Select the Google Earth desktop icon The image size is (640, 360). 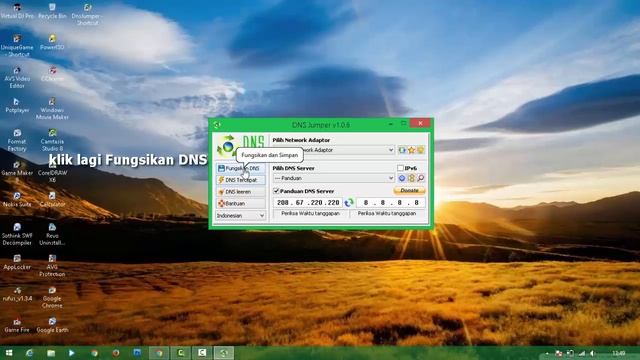[52, 325]
